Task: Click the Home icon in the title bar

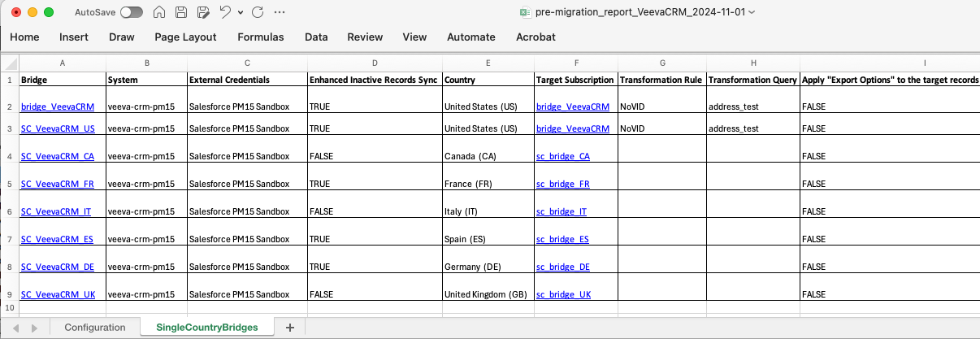Action: [x=160, y=13]
